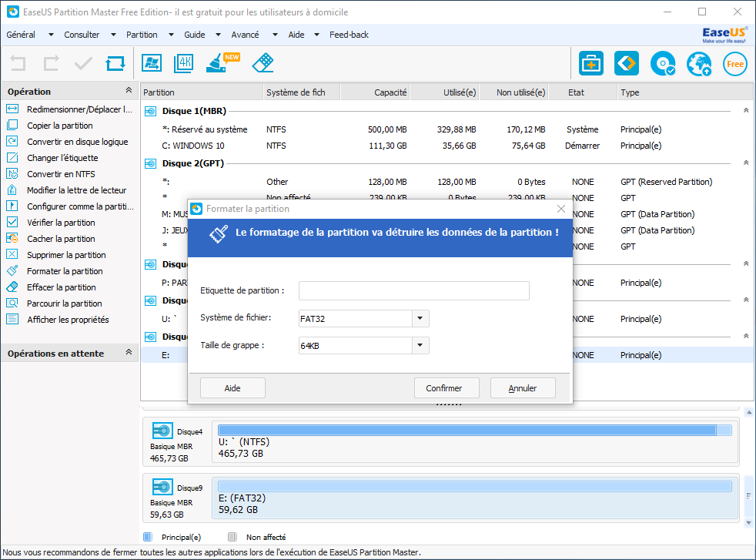Viewport: 756px width, 560px height.
Task: Choose Supprimer la partition in sidebar
Action: point(66,255)
